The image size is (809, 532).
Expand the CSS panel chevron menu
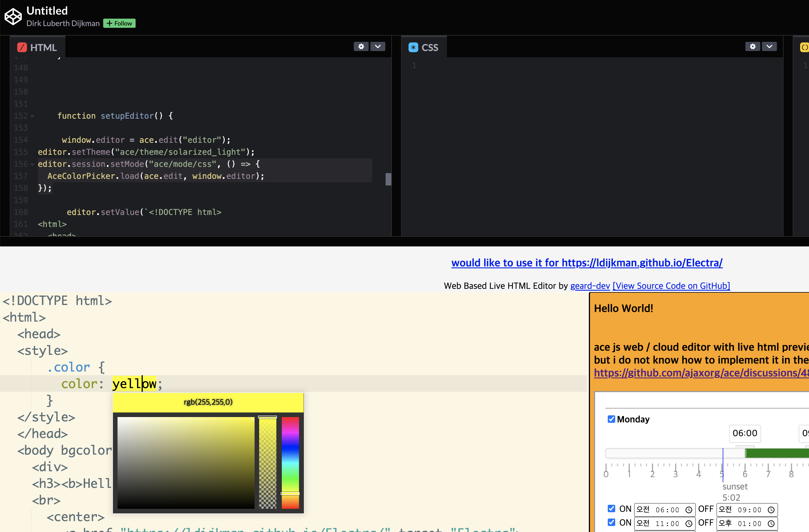point(769,46)
